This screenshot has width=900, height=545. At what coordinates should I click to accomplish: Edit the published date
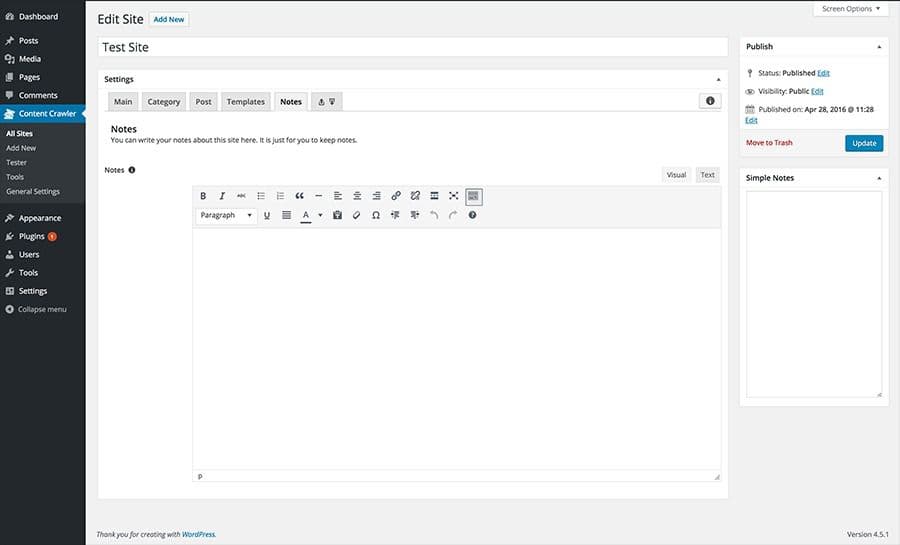coord(751,120)
